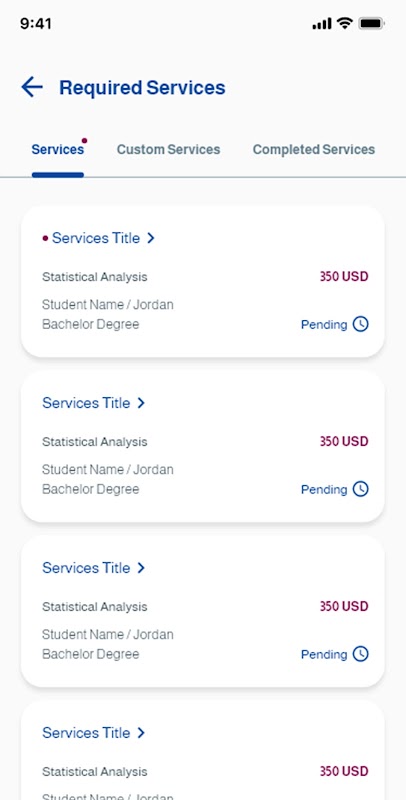
Task: Click the Required Services page heading
Action: [x=142, y=88]
